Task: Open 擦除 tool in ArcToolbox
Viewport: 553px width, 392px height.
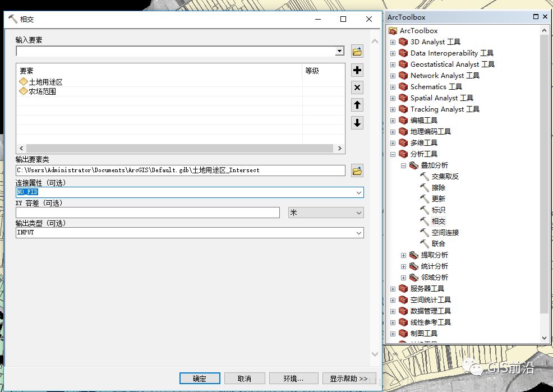Action: 439,187
